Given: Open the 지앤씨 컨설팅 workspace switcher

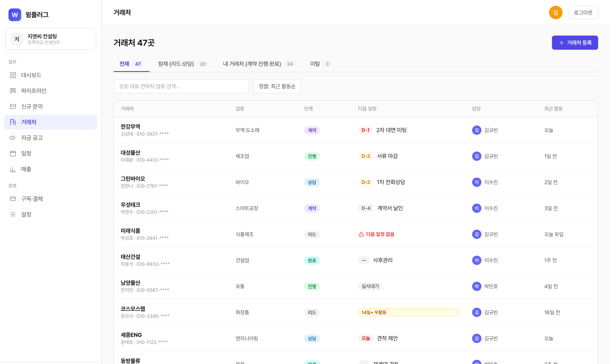Looking at the screenshot, I should 51,39.
